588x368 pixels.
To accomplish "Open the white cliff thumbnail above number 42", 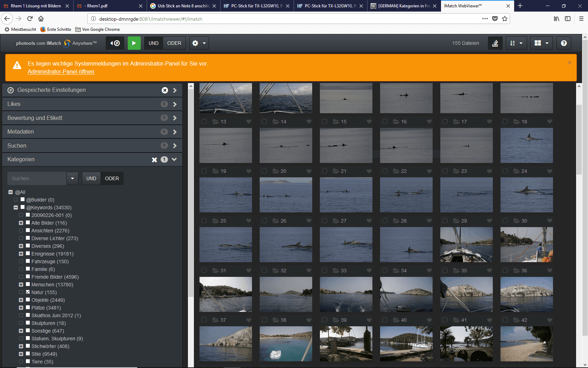I will [x=527, y=294].
